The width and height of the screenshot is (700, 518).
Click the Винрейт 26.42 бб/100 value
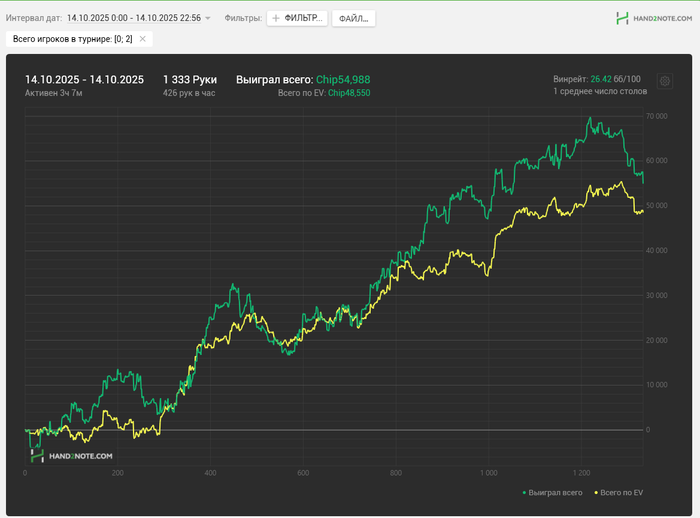point(597,79)
